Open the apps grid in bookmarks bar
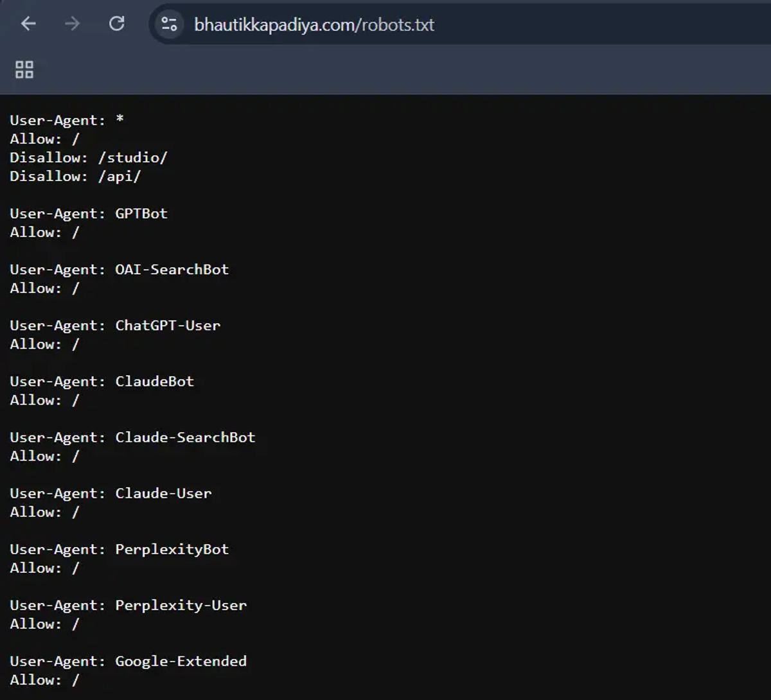This screenshot has height=700, width=771. pos(24,69)
